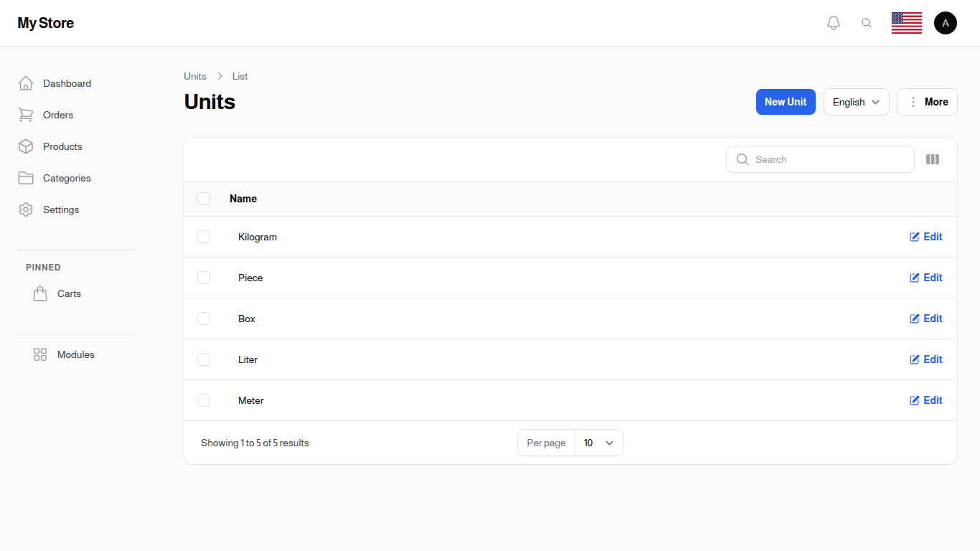Click the Dashboard home icon
Image resolution: width=980 pixels, height=551 pixels.
click(x=26, y=83)
